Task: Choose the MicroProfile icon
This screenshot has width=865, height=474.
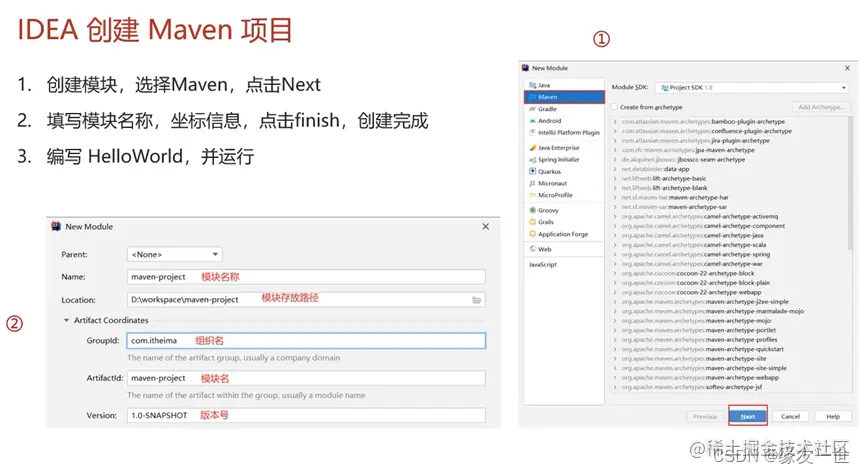Action: [532, 195]
